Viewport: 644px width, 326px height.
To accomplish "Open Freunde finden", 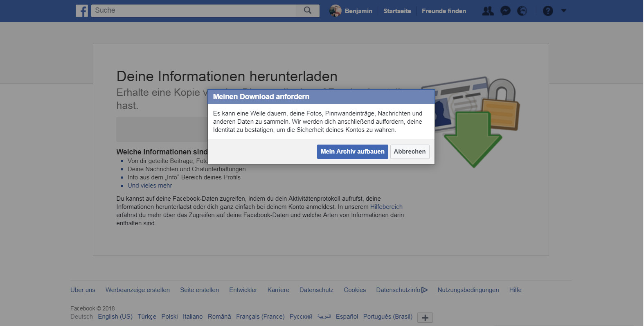I will 444,11.
